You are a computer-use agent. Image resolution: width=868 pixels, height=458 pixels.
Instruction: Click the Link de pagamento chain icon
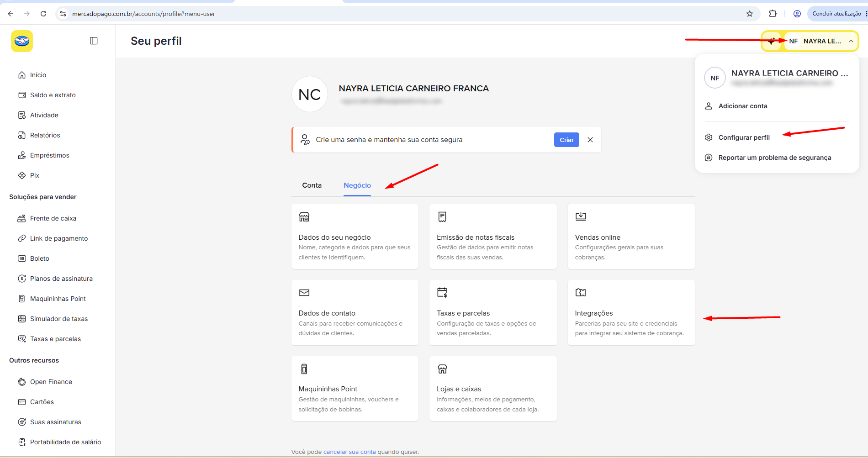(22, 238)
